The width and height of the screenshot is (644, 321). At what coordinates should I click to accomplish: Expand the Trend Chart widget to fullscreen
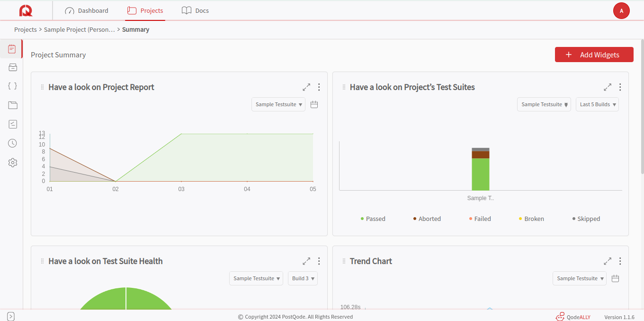pos(608,261)
